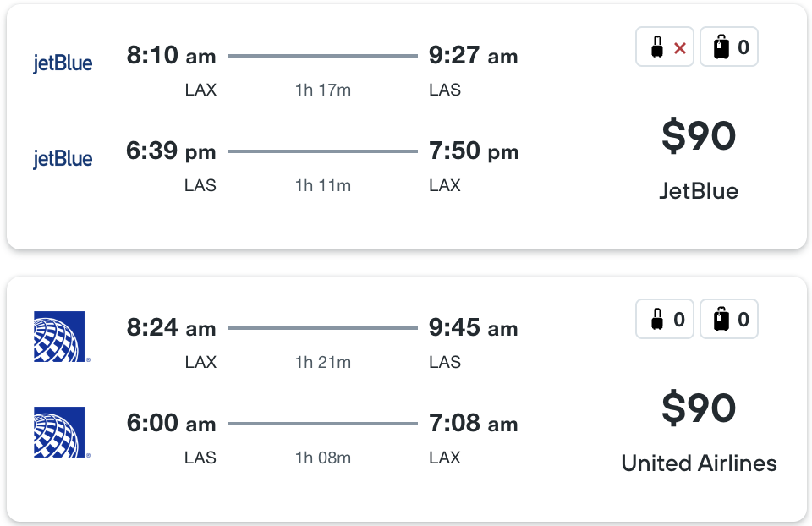Click the 1h 08m return flight duration

(322, 458)
